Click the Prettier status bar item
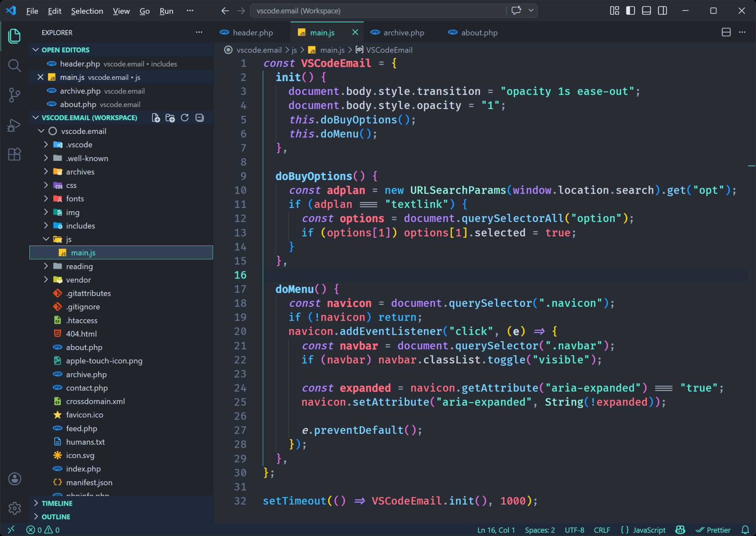The image size is (756, 536). (713, 530)
